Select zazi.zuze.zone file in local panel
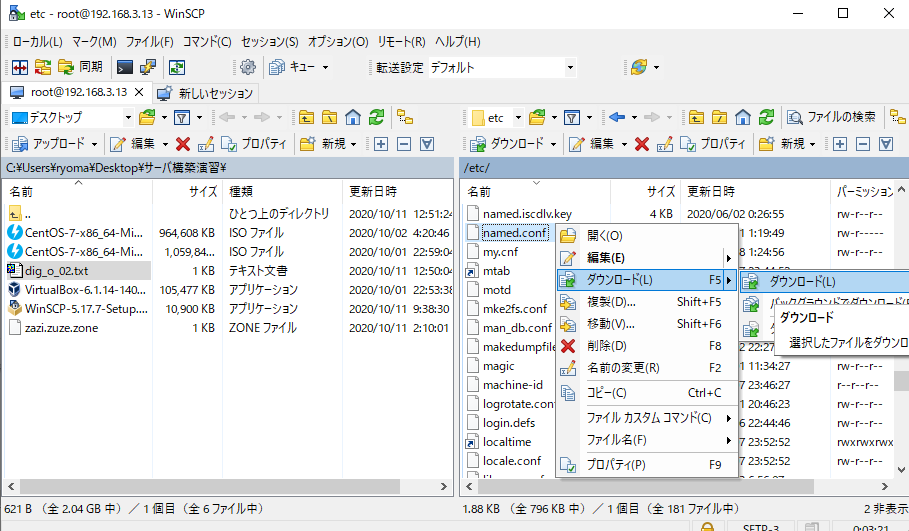Viewport: 909px width, 531px height. click(x=61, y=328)
